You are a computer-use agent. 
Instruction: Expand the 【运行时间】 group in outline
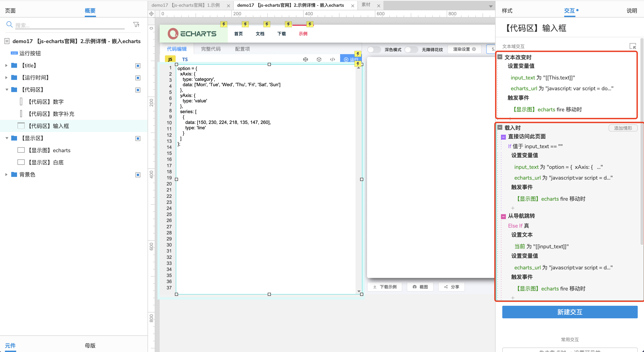tap(7, 77)
